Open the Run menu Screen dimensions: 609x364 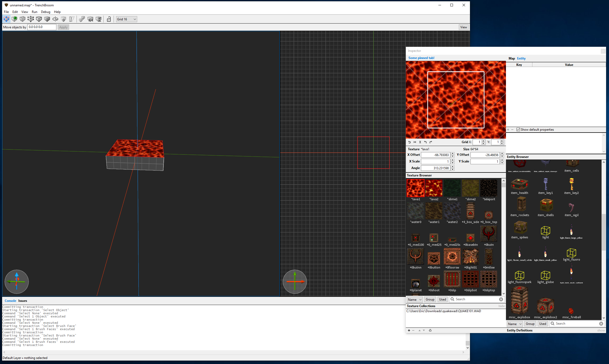point(34,12)
